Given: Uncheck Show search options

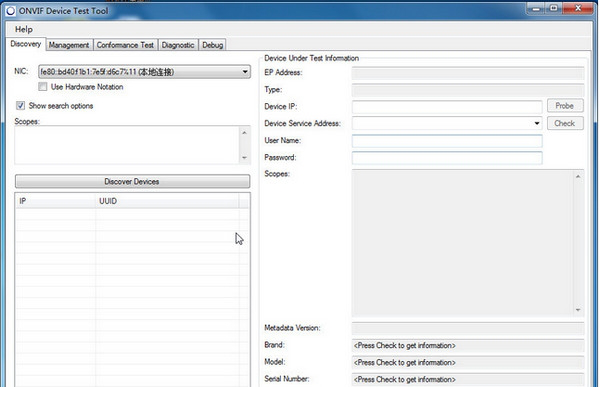Looking at the screenshot, I should click(x=20, y=106).
